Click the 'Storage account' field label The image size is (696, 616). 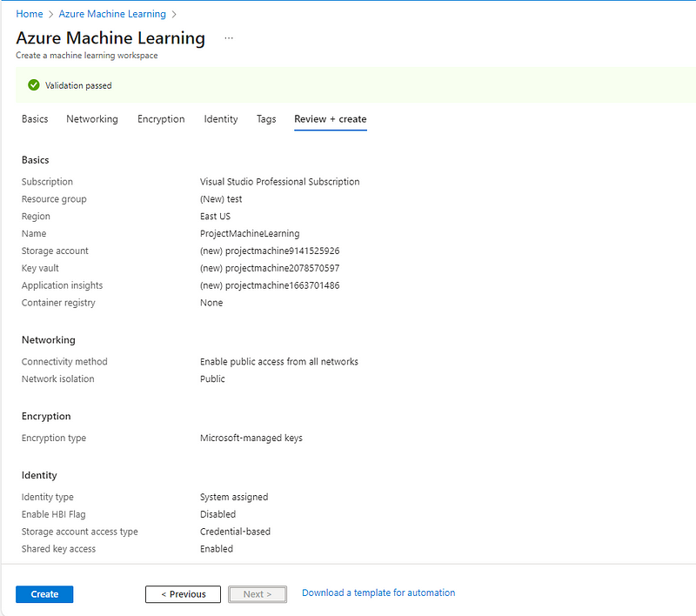click(x=55, y=251)
